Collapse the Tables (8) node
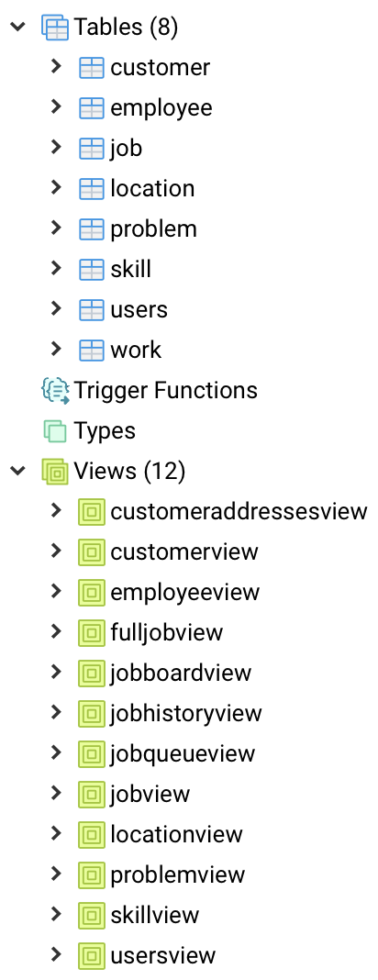The width and height of the screenshot is (378, 980). click(18, 28)
